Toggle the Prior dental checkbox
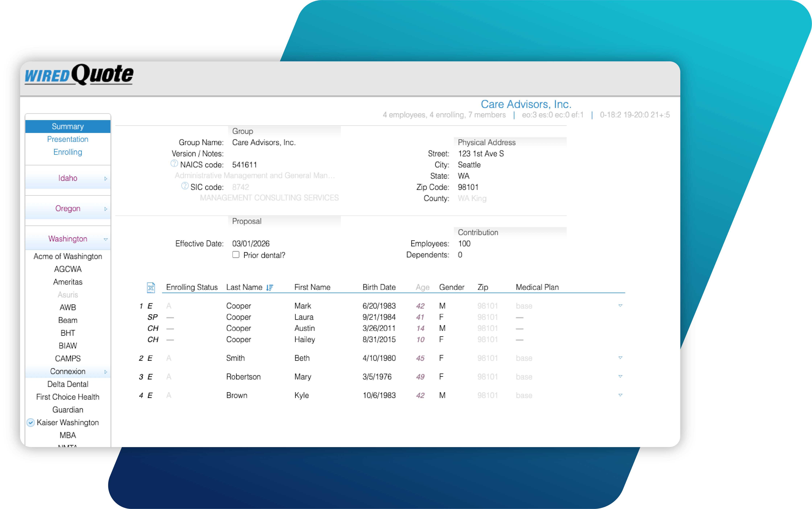812x509 pixels. pos(236,255)
